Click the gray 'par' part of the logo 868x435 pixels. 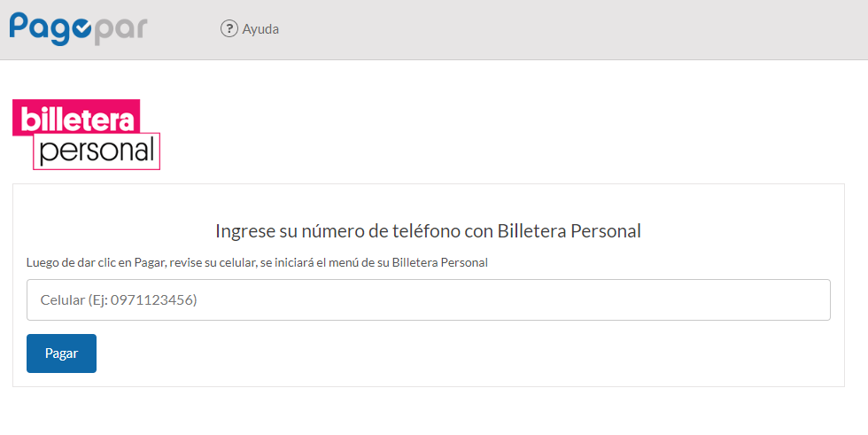(x=120, y=31)
